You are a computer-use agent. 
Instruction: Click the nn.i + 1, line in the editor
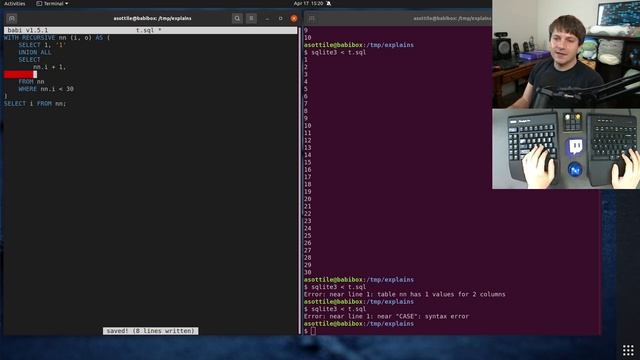click(x=49, y=67)
